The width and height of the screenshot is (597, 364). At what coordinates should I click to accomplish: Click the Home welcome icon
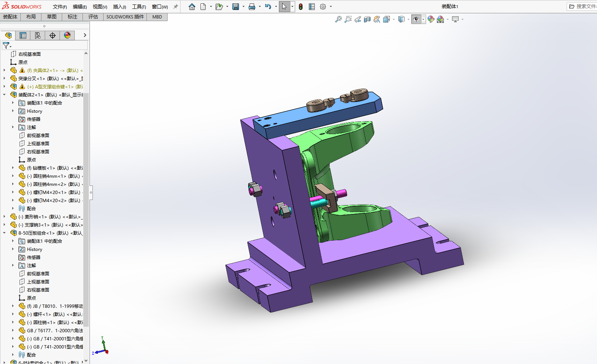[192, 7]
